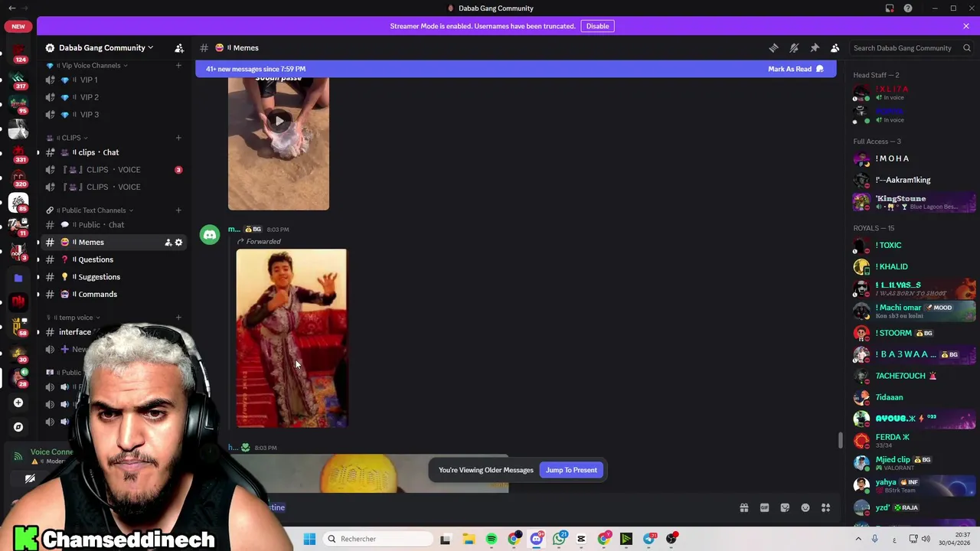The width and height of the screenshot is (980, 551).
Task: Open server with 331 notification badge
Action: pos(18,152)
